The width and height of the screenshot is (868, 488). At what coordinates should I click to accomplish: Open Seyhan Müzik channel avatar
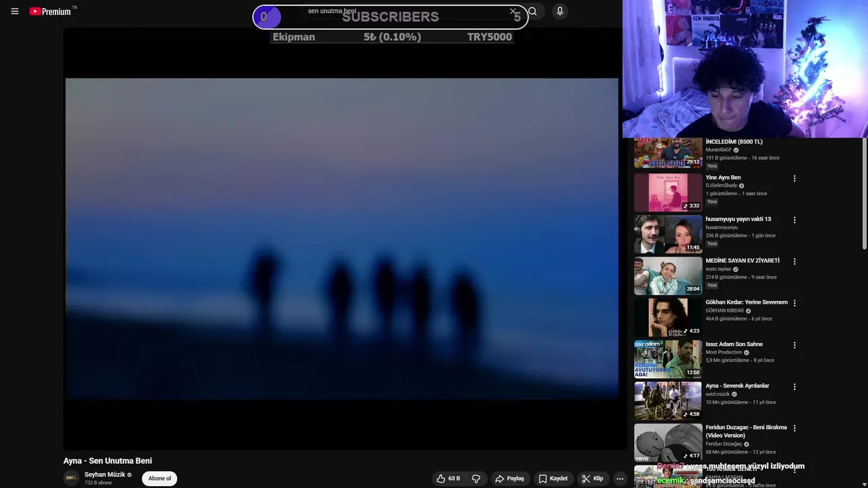(x=71, y=479)
